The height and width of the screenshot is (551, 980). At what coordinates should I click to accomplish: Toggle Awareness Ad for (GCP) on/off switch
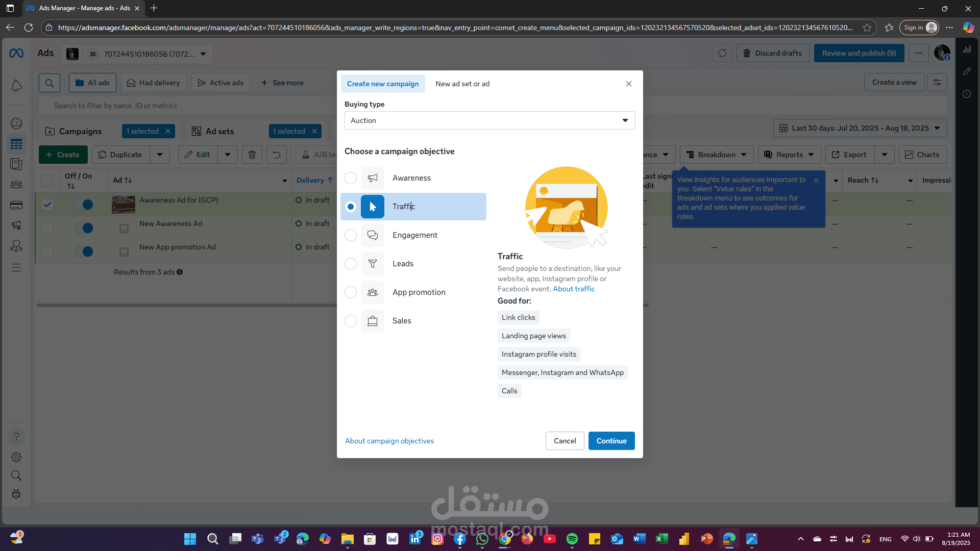pos(84,205)
